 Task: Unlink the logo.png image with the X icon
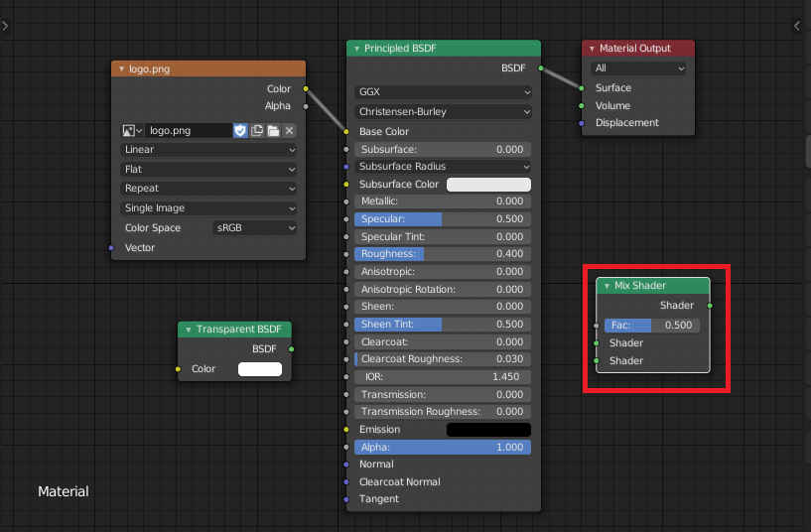click(x=289, y=131)
